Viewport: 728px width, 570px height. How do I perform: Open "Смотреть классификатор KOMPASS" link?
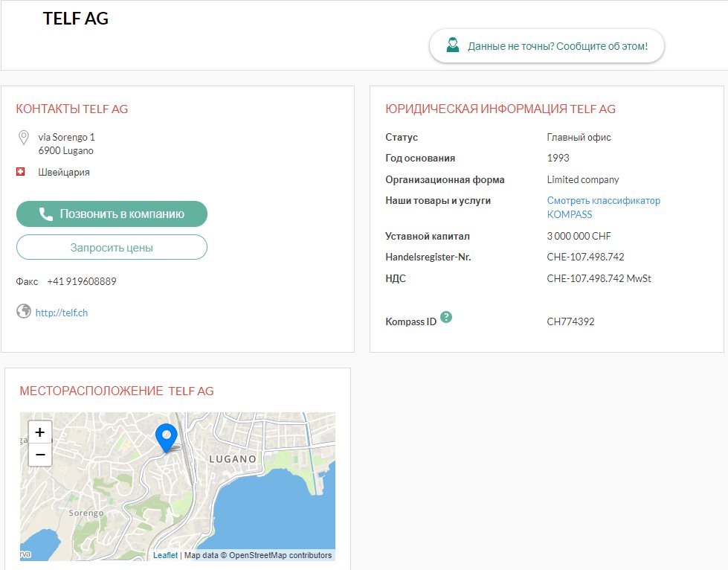pos(603,208)
